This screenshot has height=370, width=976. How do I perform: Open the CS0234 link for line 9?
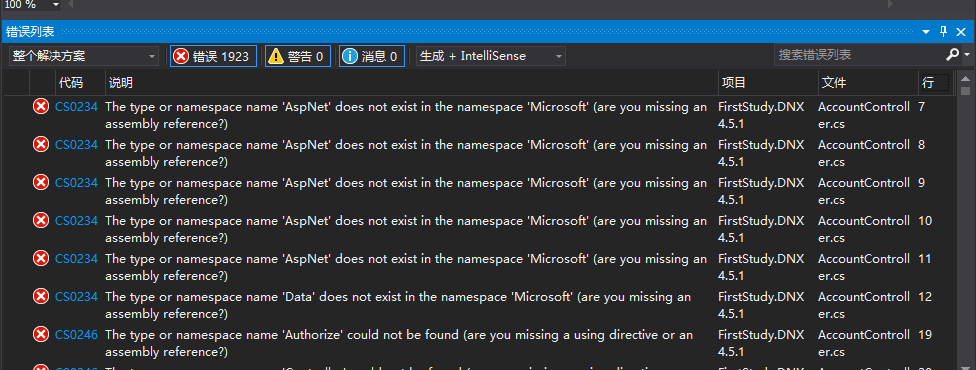click(77, 183)
